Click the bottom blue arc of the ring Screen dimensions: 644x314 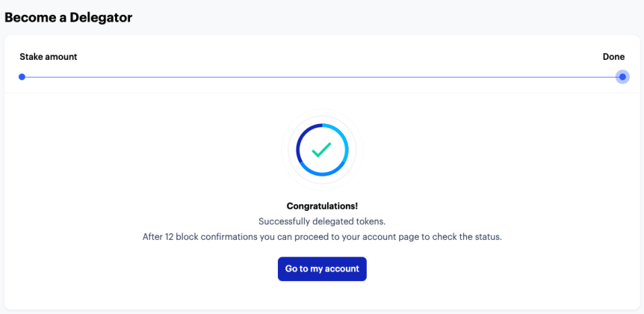click(323, 174)
